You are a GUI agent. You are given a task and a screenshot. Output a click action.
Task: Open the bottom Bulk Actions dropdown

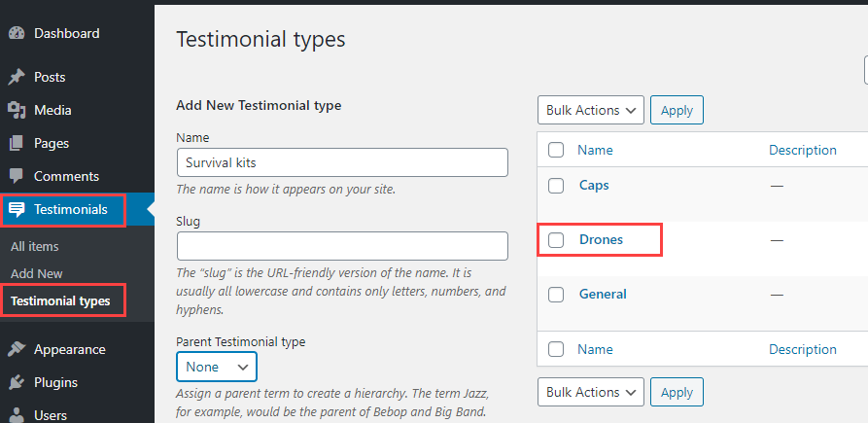[591, 392]
